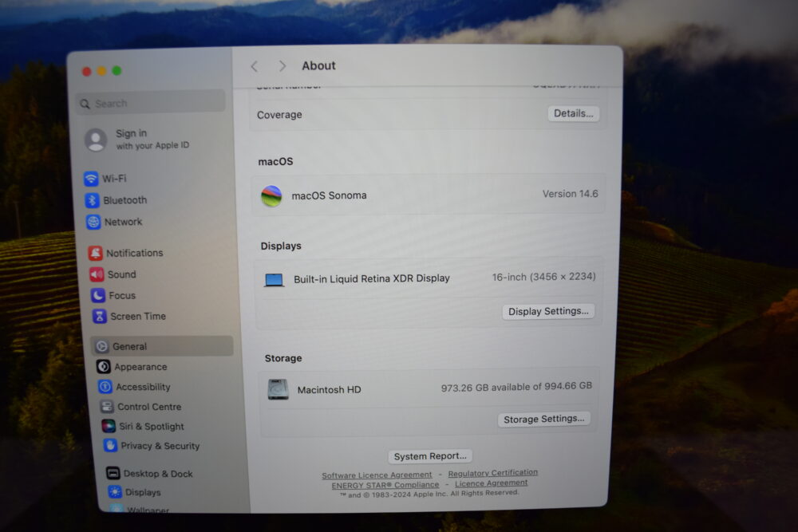Open the Displays item in the sidebar
This screenshot has height=532, width=798.
pyautogui.click(x=134, y=492)
